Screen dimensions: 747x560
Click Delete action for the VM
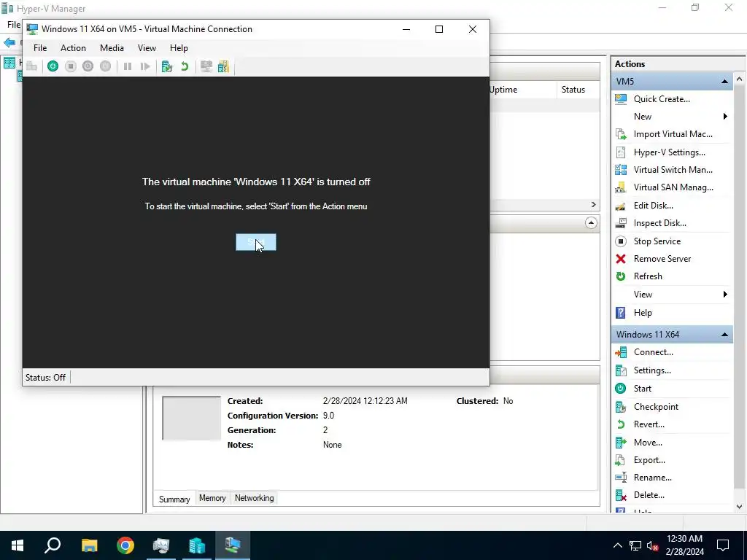click(x=649, y=495)
